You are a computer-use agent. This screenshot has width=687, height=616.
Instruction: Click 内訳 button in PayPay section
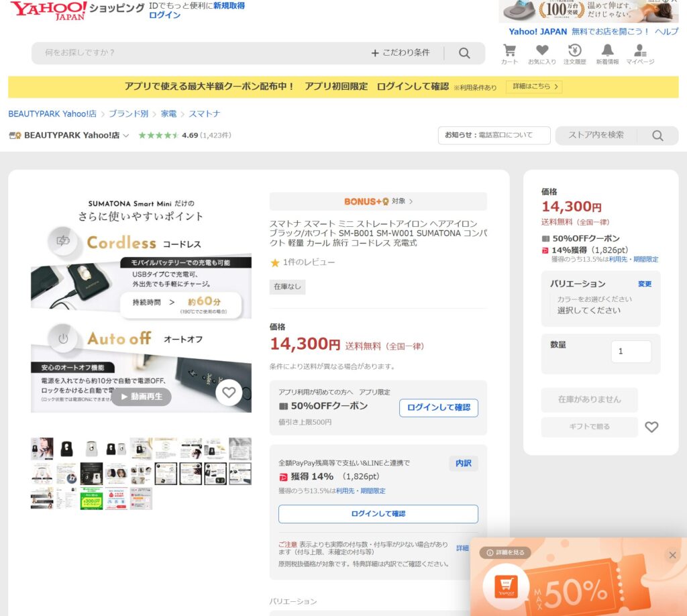pos(464,464)
